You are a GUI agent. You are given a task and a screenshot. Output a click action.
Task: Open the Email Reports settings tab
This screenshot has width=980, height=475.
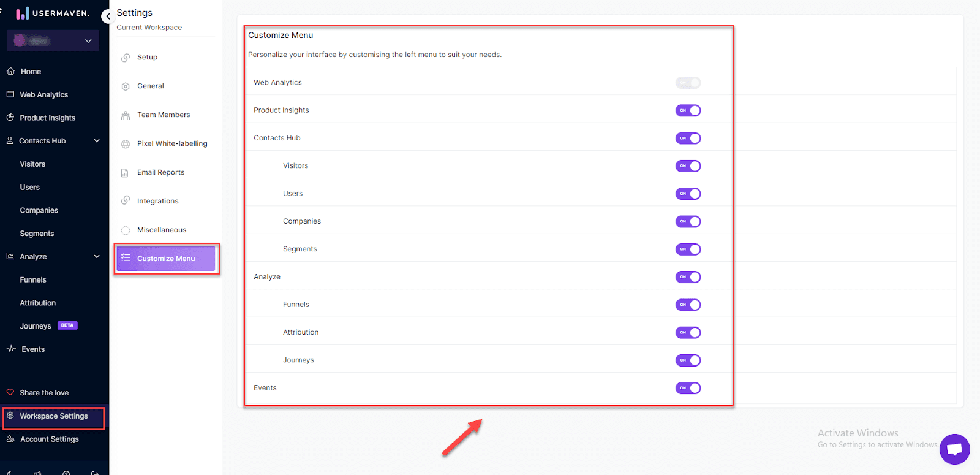point(160,172)
